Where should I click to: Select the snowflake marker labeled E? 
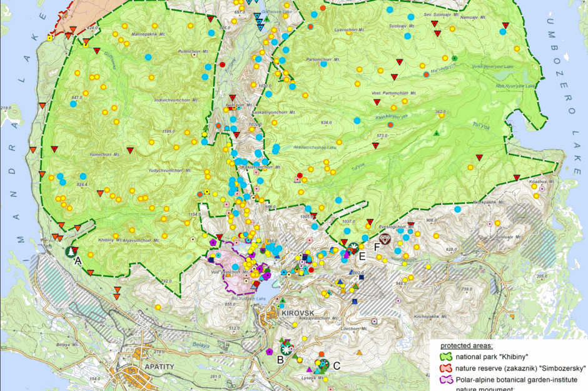pyautogui.click(x=353, y=246)
